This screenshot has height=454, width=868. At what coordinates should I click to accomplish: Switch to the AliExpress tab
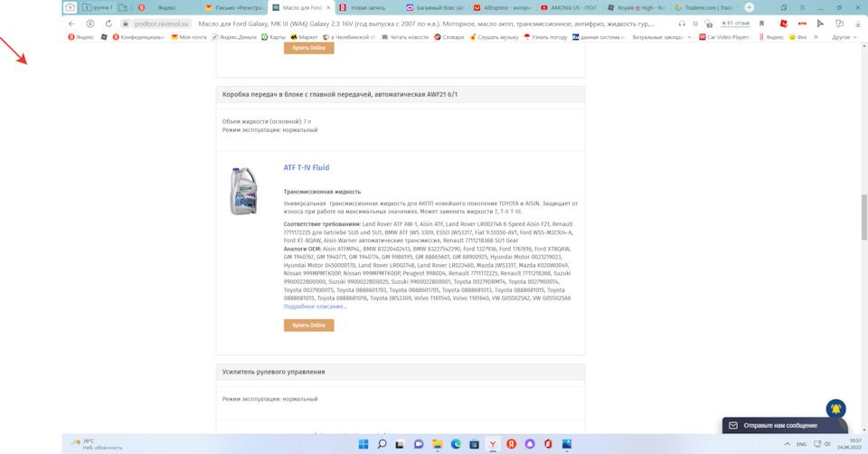502,8
